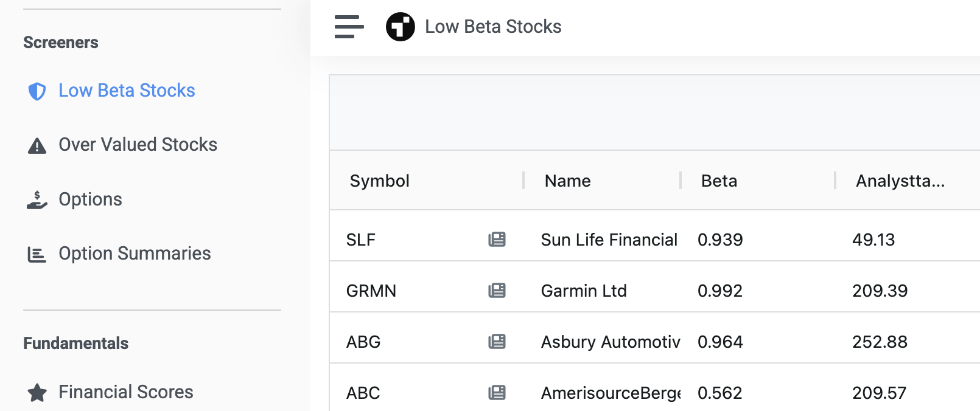Viewport: 980px width, 411px height.
Task: Sort table by Symbol column header
Action: click(379, 181)
